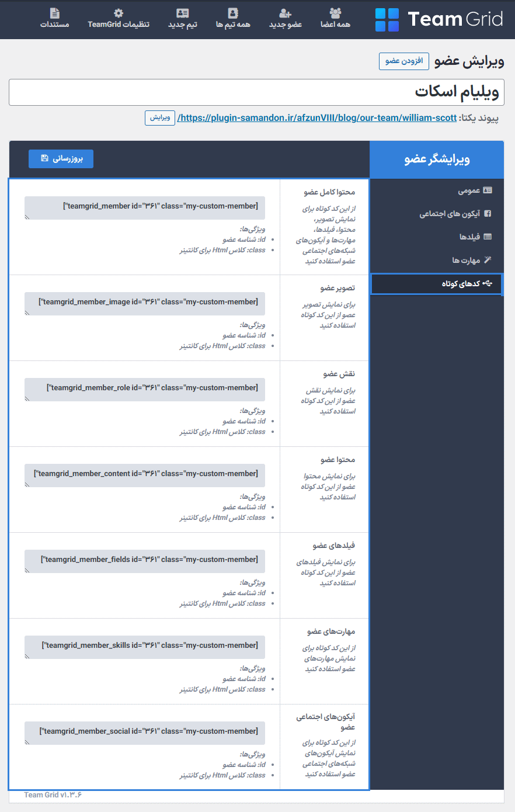This screenshot has width=515, height=812.
Task: Click the teamgrid_member_social shortcode textarea
Action: pyautogui.click(x=145, y=733)
